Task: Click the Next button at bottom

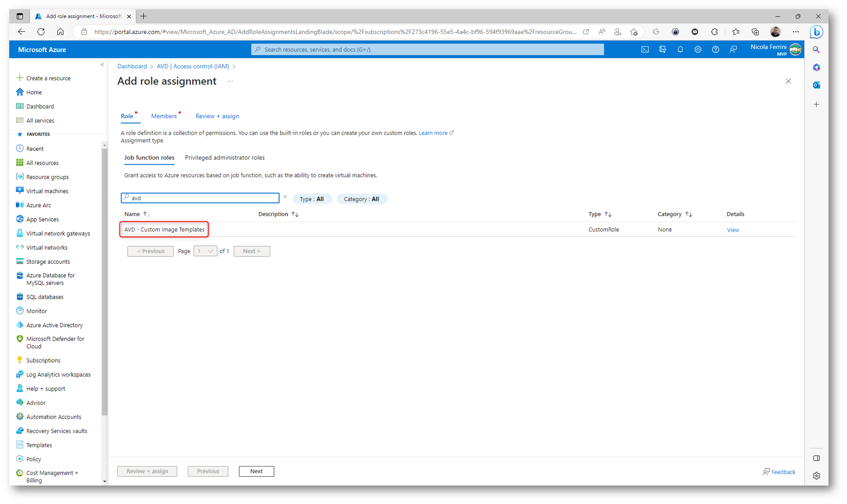Action: coord(256,471)
